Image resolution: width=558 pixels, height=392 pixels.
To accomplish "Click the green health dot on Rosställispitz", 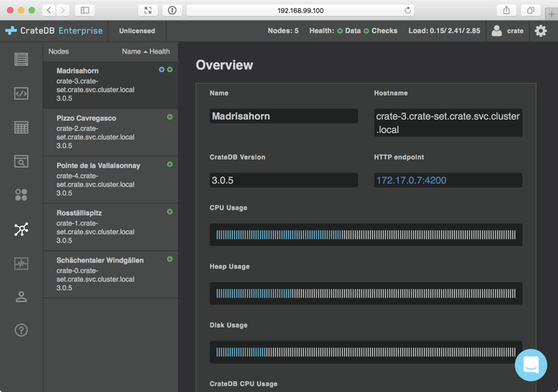I will coord(169,211).
